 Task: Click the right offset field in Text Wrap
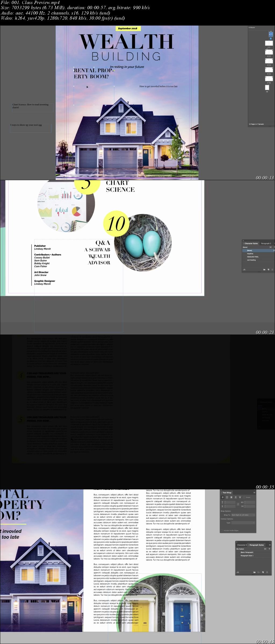tap(249, 506)
